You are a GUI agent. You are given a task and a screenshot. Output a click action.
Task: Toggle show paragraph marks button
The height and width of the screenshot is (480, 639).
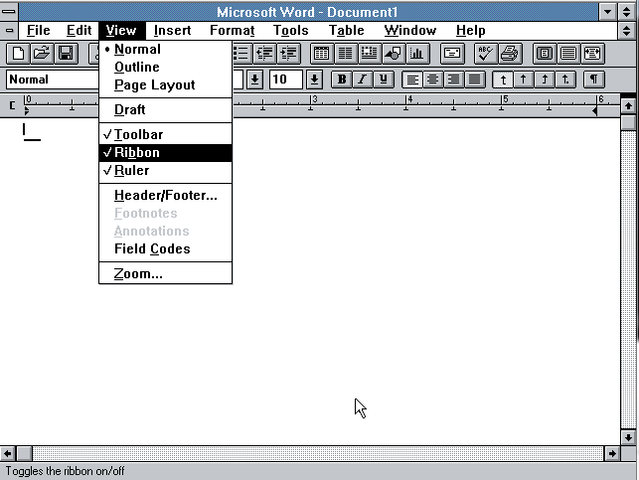click(594, 79)
